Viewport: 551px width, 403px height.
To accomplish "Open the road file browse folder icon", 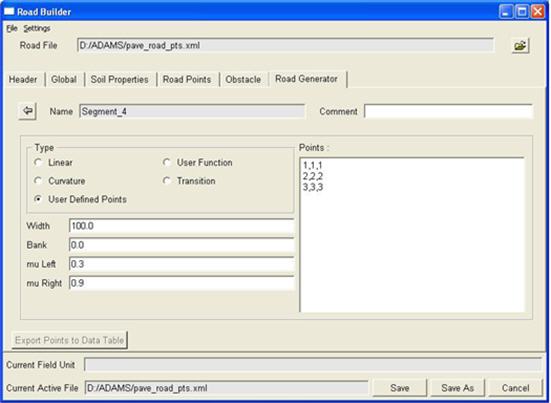I will pos(520,46).
